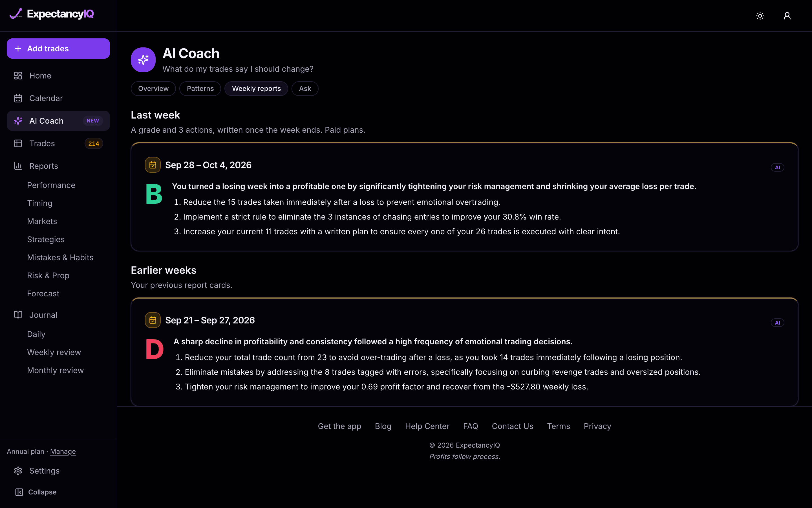This screenshot has width=812, height=508.
Task: Open Calendar from the sidebar
Action: click(x=58, y=98)
